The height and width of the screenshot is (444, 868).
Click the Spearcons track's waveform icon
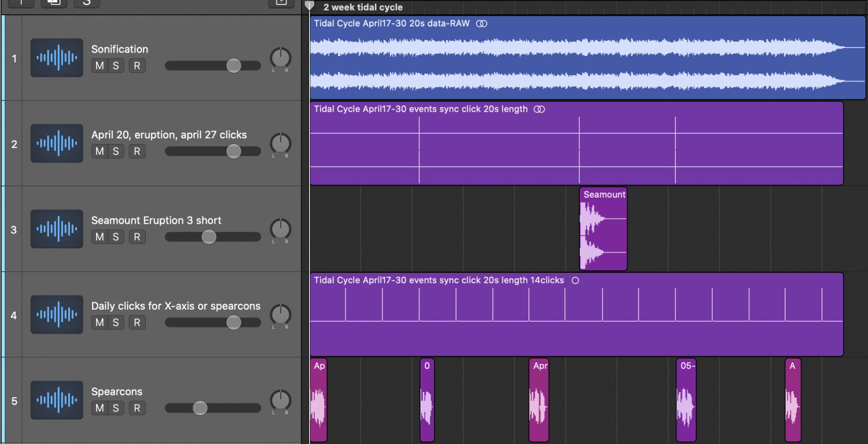[x=57, y=400]
